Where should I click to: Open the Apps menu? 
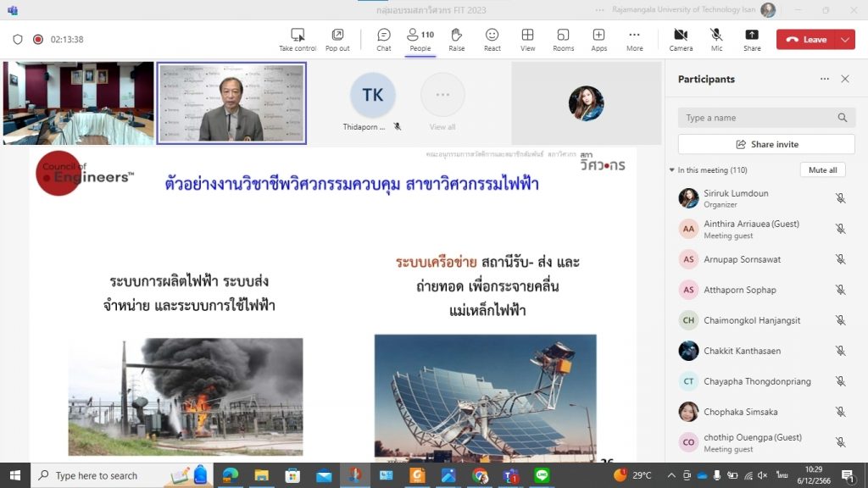[x=598, y=39]
